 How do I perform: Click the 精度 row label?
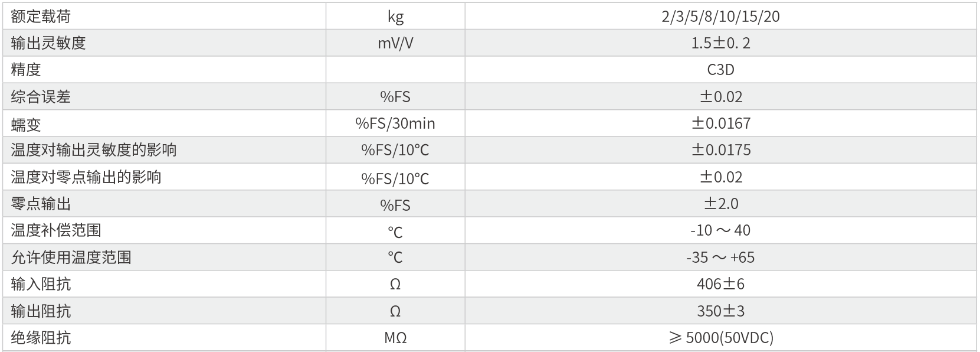(26, 70)
